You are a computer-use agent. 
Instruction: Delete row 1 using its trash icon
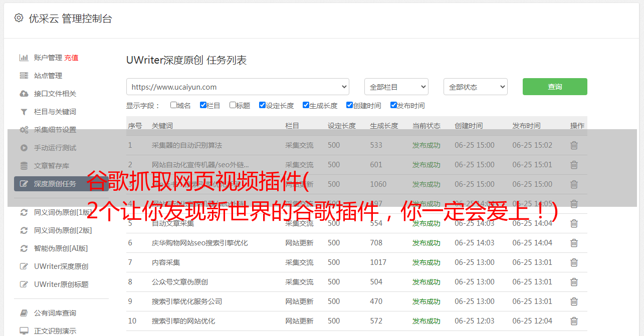pos(574,145)
